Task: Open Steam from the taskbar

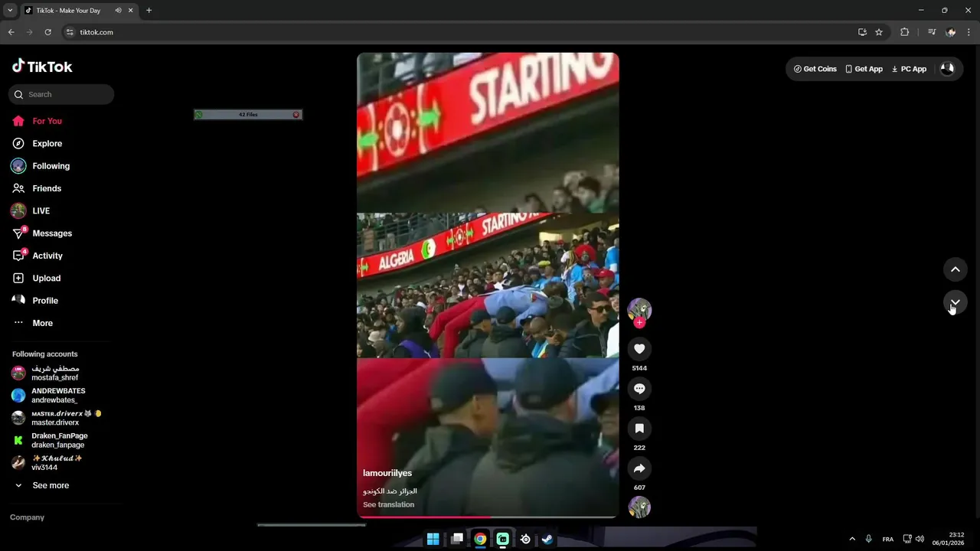Action: click(x=547, y=539)
